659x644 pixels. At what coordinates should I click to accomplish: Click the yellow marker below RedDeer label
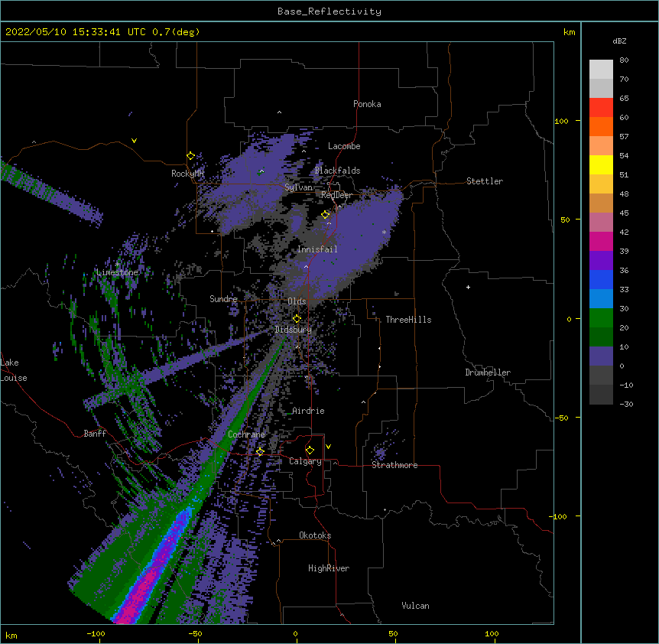pos(326,215)
